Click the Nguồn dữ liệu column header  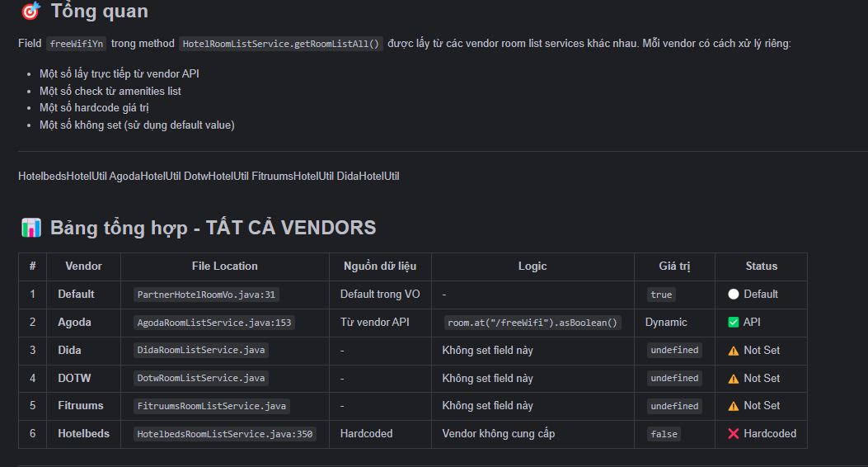click(380, 267)
